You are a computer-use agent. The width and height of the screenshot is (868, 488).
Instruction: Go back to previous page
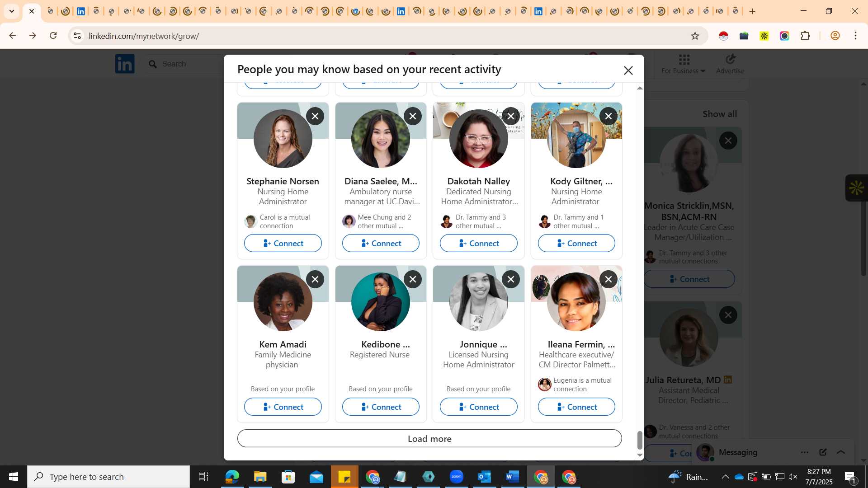coord(12,36)
